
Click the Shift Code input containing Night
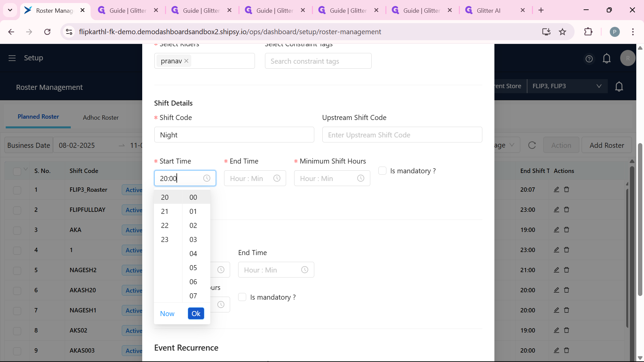pos(234,135)
